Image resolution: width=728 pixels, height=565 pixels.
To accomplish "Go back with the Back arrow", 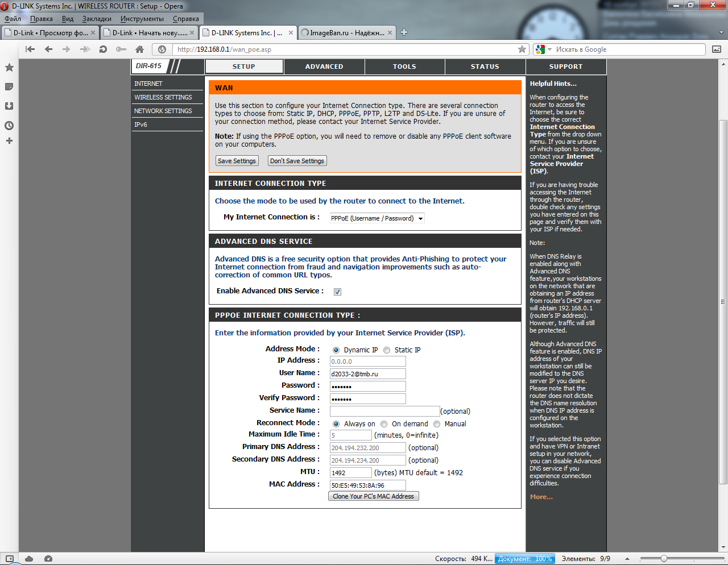I will [48, 49].
